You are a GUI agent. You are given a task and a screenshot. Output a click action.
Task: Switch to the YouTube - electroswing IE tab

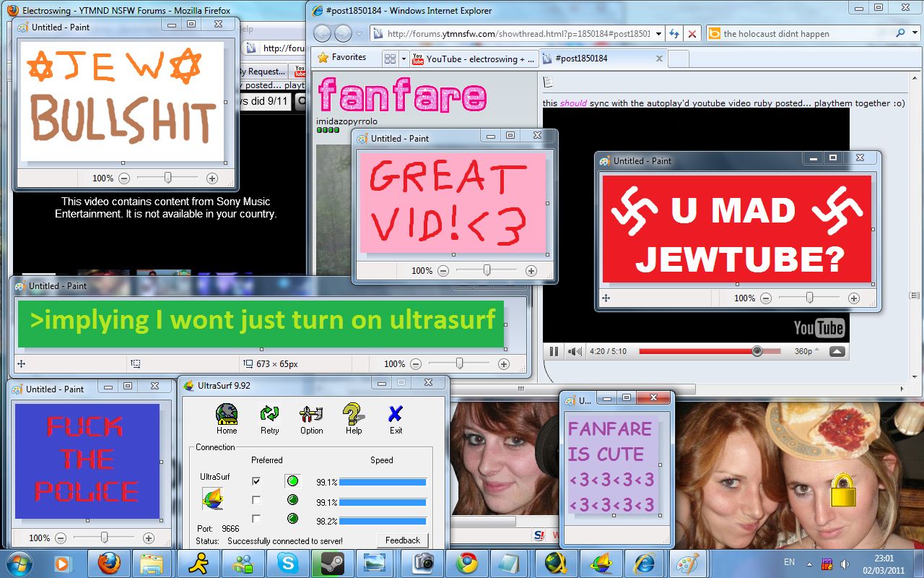pyautogui.click(x=474, y=59)
